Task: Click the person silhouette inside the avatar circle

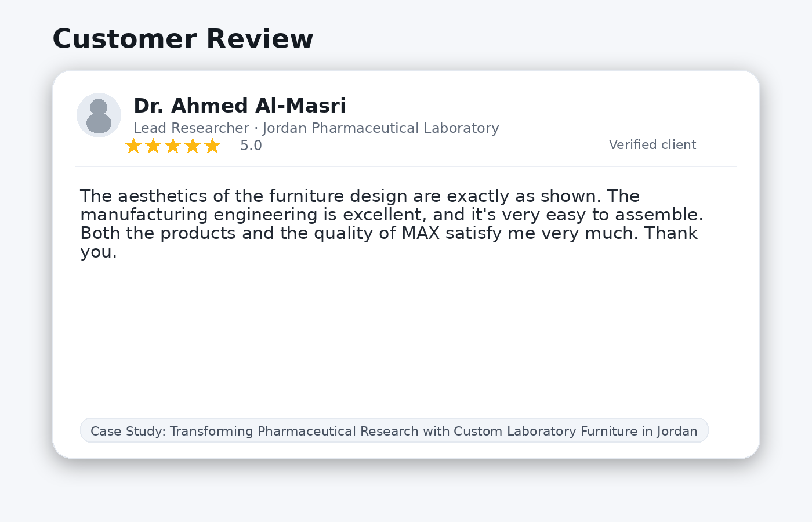Action: 99,115
